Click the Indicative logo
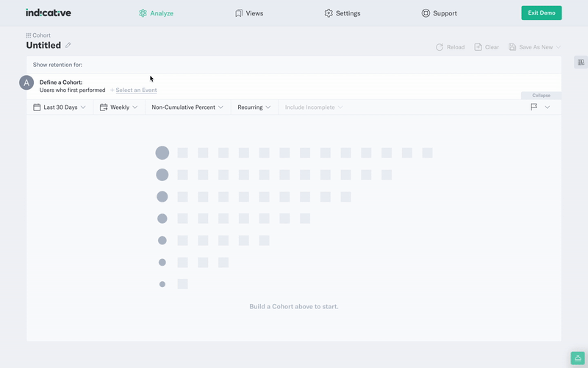The width and height of the screenshot is (588, 368). pyautogui.click(x=49, y=13)
